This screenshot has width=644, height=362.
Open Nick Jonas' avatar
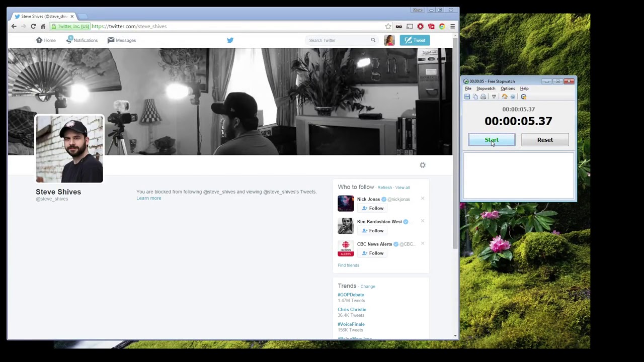click(x=346, y=203)
